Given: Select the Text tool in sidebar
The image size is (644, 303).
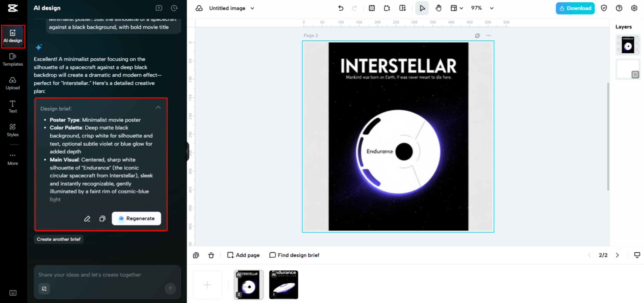Looking at the screenshot, I should pos(13,106).
